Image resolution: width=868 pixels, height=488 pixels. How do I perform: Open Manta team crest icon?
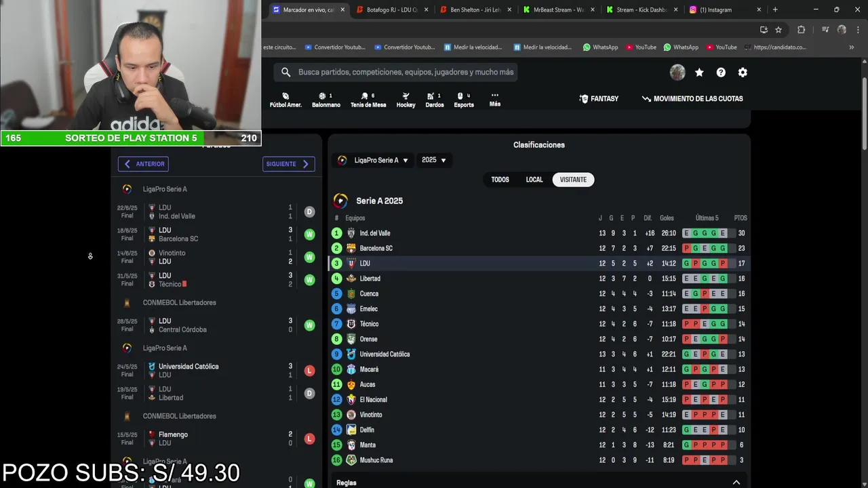pyautogui.click(x=351, y=445)
